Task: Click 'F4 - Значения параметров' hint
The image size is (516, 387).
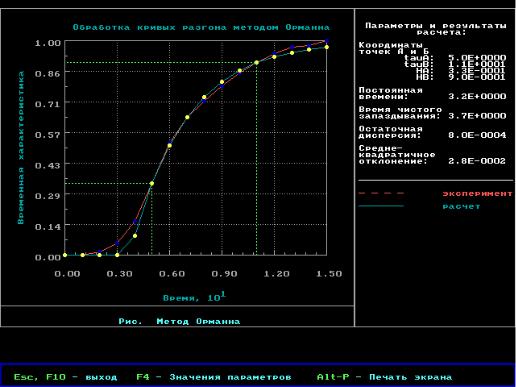Action: 214,377
